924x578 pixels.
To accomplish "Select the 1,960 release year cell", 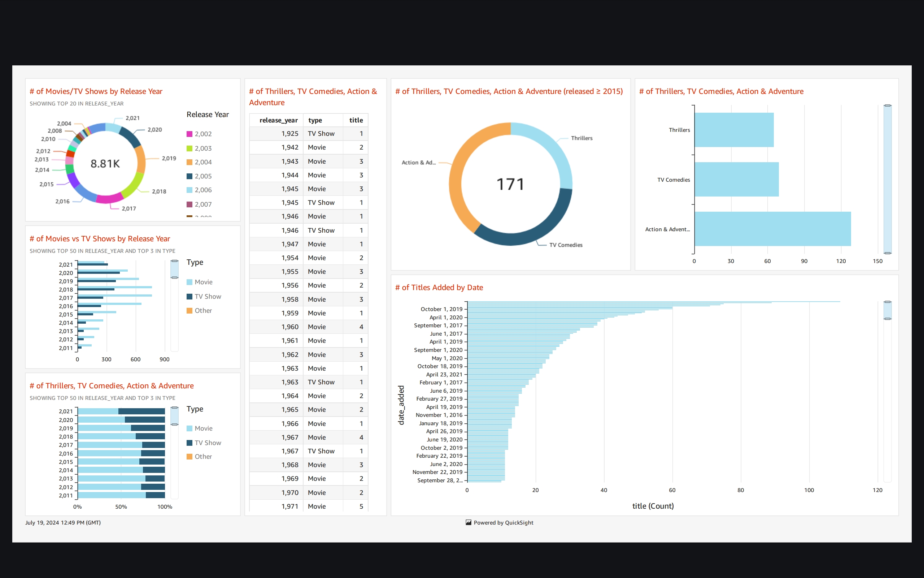I will (276, 327).
